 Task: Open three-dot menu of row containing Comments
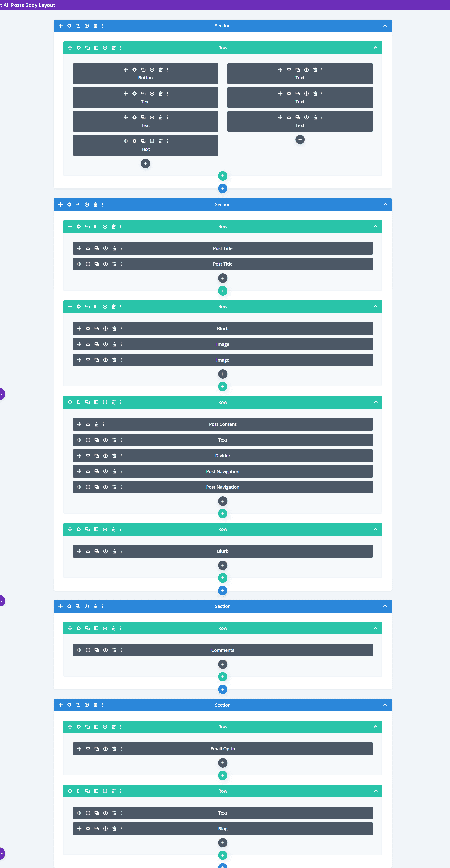[x=120, y=628]
